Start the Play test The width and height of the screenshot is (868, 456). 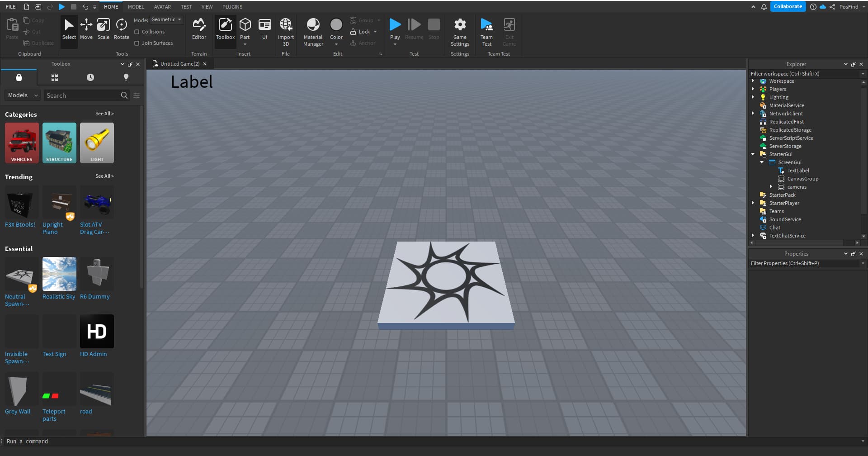point(395,26)
